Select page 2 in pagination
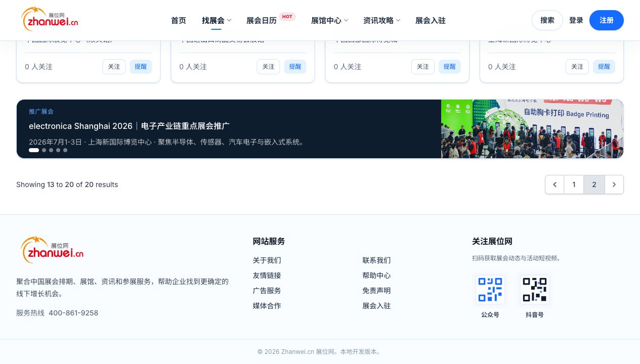640x364 pixels. pos(594,185)
